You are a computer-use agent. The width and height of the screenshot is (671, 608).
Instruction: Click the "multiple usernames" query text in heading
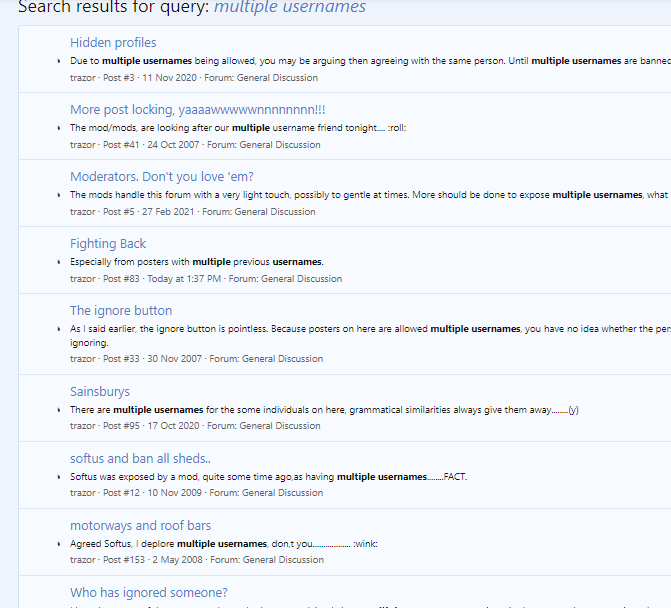click(x=290, y=8)
